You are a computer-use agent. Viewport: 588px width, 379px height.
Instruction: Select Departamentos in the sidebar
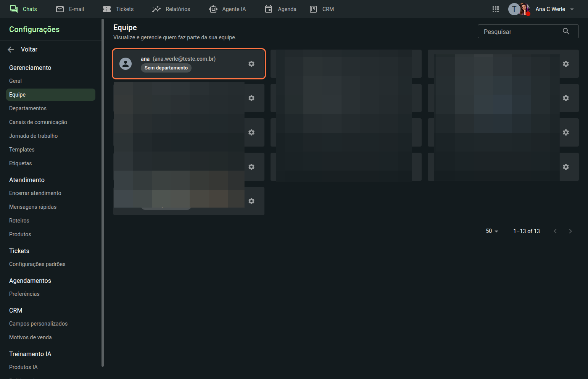pos(28,108)
